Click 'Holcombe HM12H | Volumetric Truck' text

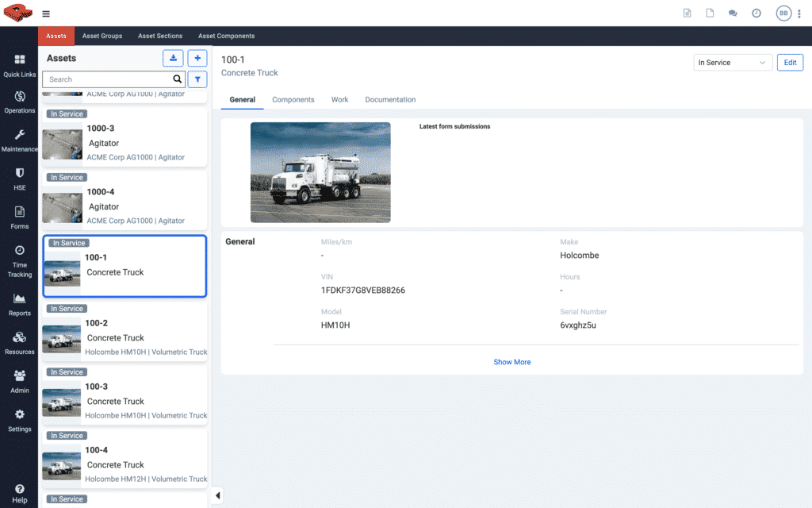tap(146, 479)
